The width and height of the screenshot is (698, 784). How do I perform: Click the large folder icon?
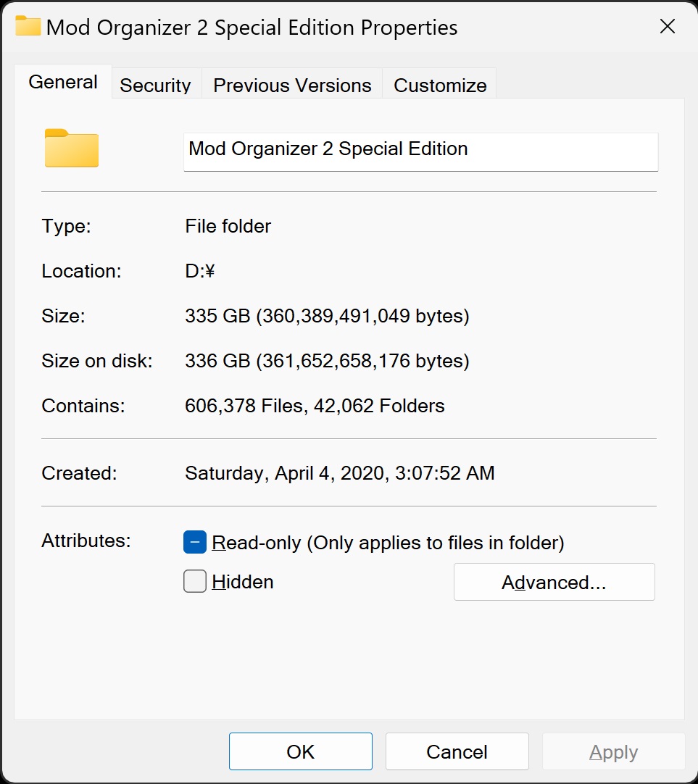[x=72, y=148]
